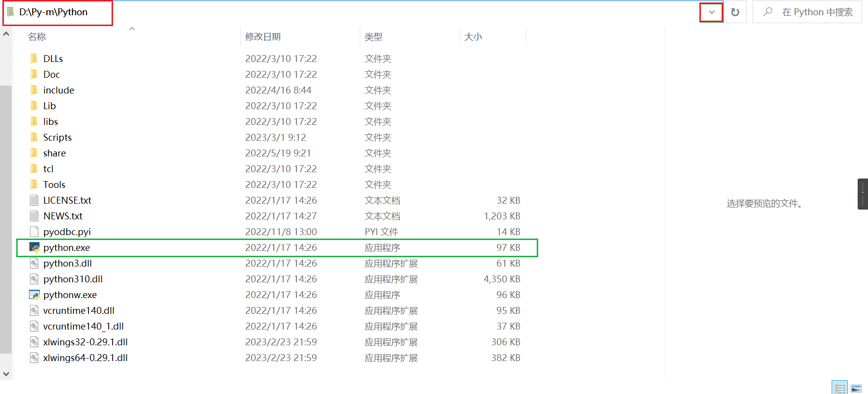Click the include folder icon

[34, 90]
